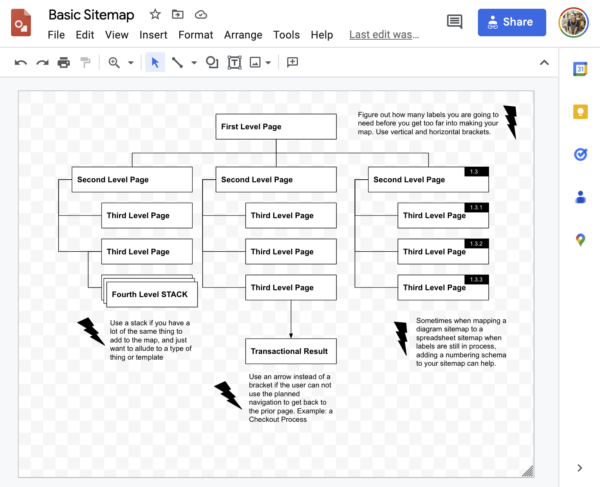Open Google Keep side panel

[580, 112]
